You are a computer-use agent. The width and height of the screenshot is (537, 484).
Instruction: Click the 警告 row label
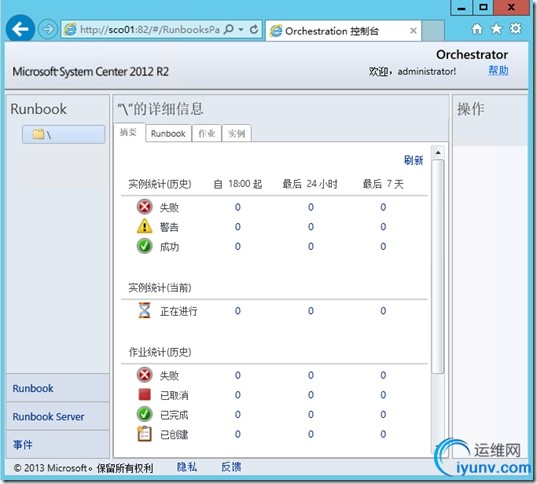169,227
